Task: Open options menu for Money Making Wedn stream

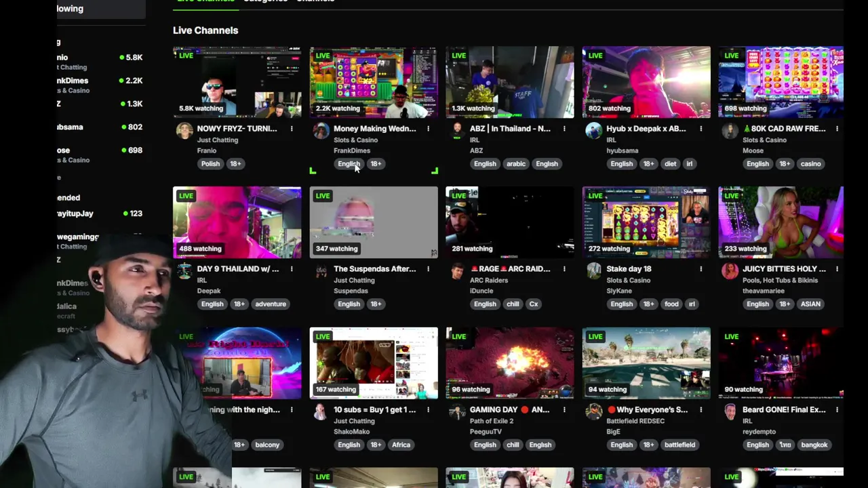Action: (428, 129)
